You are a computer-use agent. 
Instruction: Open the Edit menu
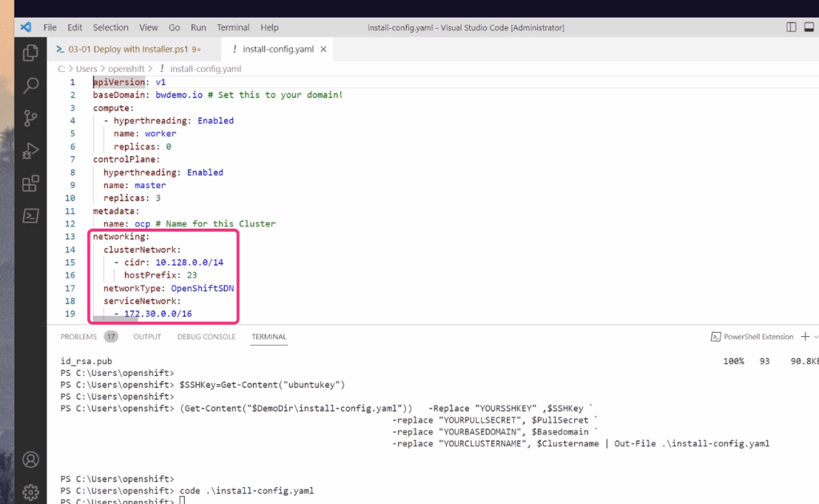(74, 28)
